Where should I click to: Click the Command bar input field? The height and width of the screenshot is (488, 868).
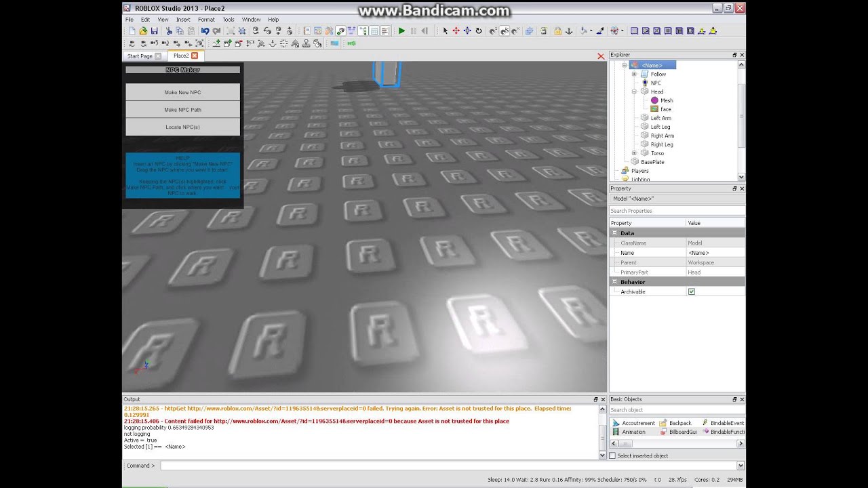click(448, 466)
